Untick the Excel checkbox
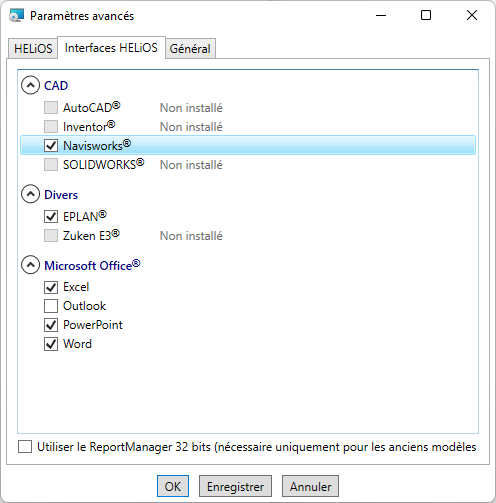This screenshot has width=496, height=503. point(51,287)
